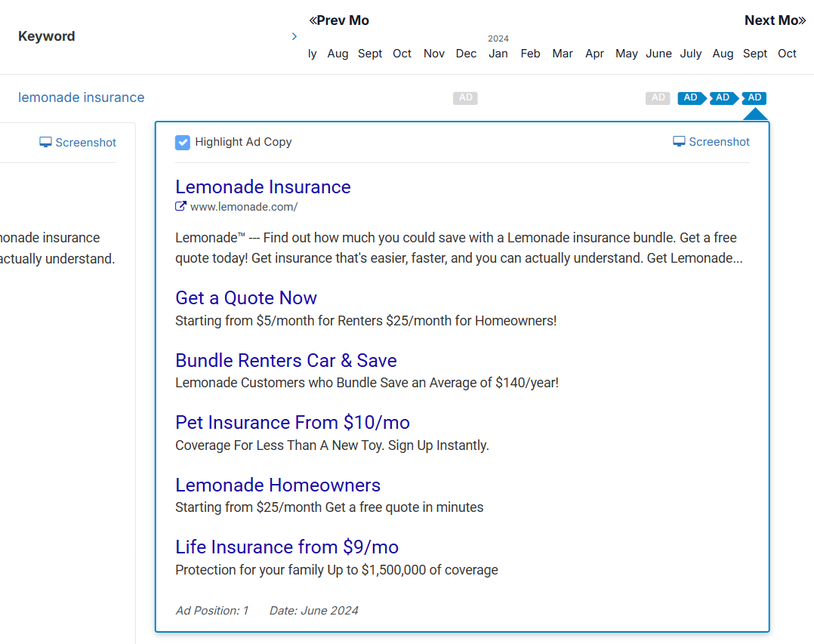Viewport: 814px width, 644px height.
Task: Open the lemonade insurance keyword link
Action: pos(81,97)
